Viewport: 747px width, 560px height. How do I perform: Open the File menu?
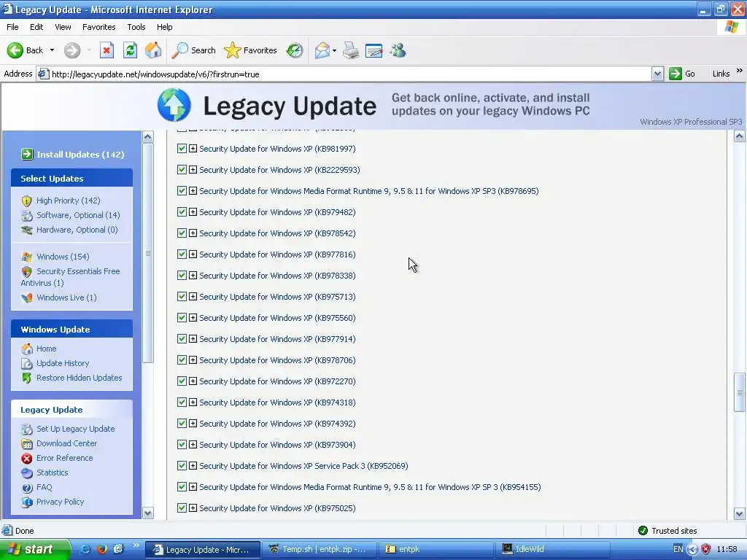(x=12, y=27)
